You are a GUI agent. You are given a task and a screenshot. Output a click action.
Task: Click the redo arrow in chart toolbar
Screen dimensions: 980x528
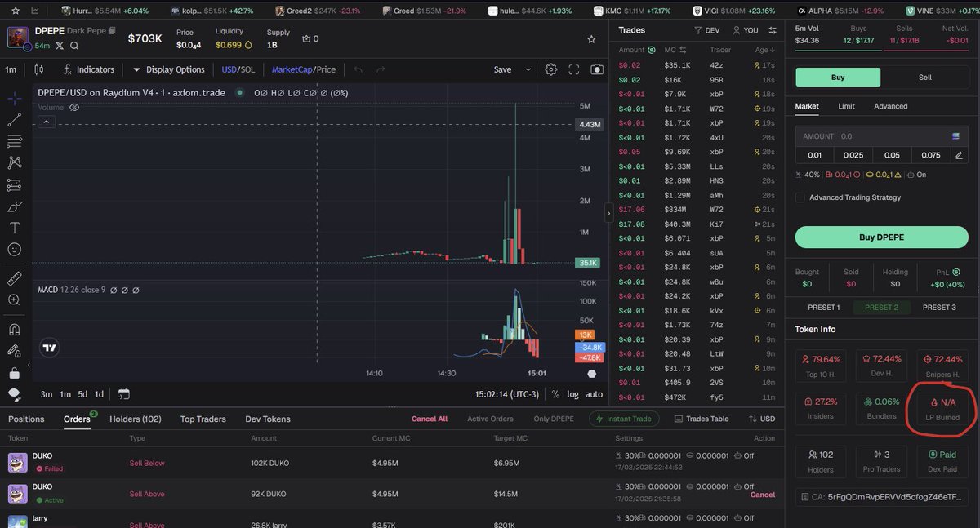coord(381,69)
